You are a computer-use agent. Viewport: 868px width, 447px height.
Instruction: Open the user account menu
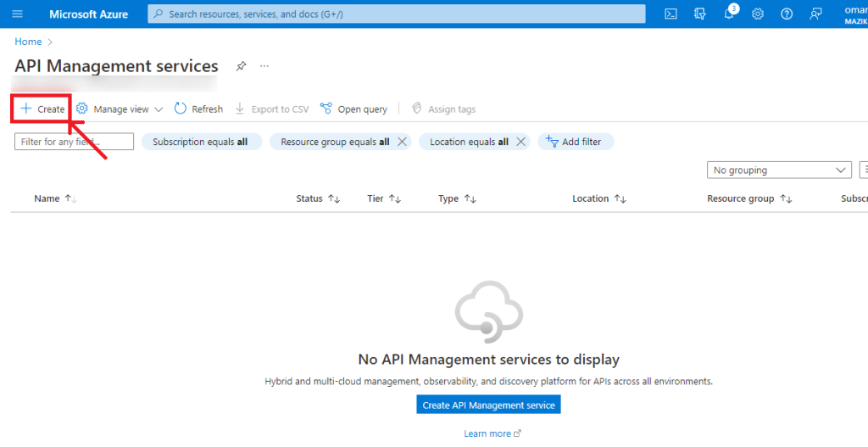(855, 14)
